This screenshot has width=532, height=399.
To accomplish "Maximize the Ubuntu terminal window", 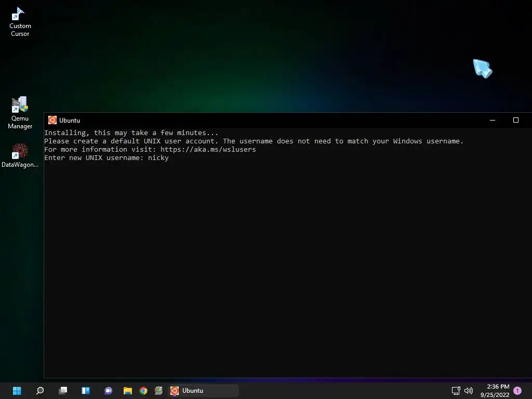I will [516, 120].
